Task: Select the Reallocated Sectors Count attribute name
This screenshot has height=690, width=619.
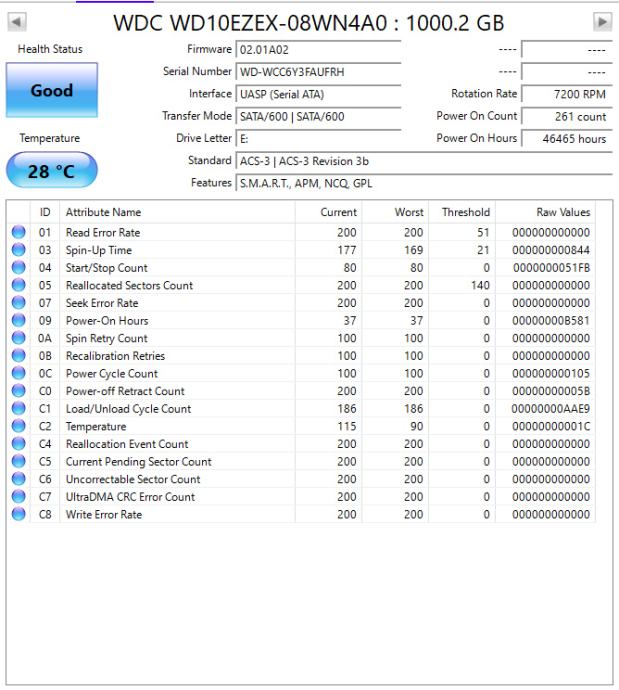Action: (129, 285)
